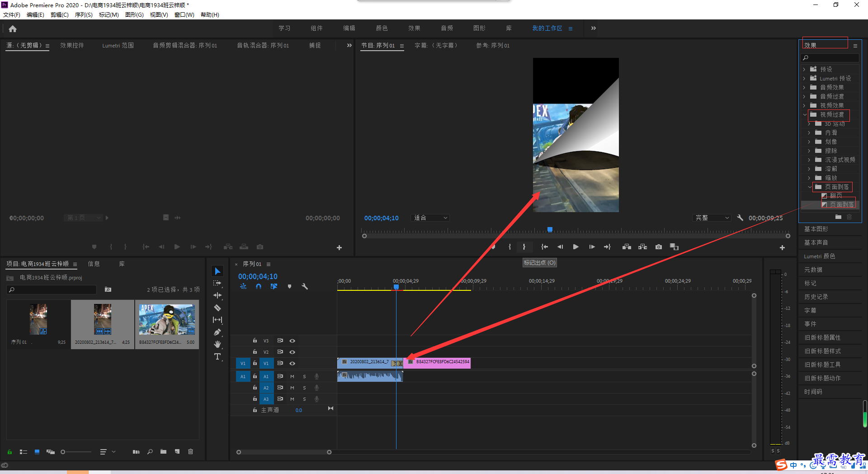Click Export Frame camera icon
Viewport: 868px width, 474px height.
[x=659, y=247]
